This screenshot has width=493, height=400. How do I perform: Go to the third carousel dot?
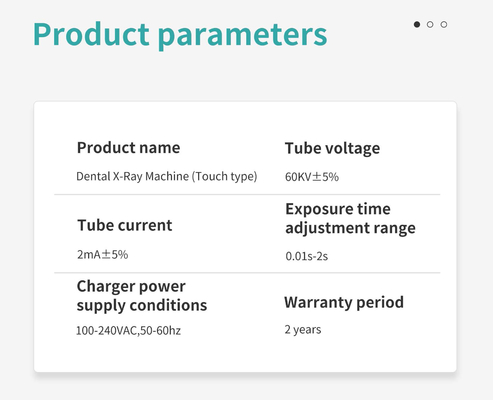click(x=444, y=24)
